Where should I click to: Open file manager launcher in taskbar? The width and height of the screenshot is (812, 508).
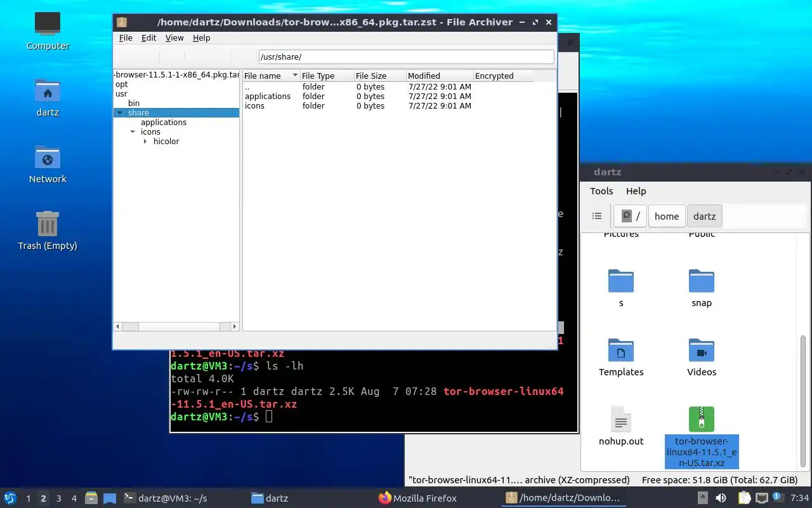click(x=91, y=498)
